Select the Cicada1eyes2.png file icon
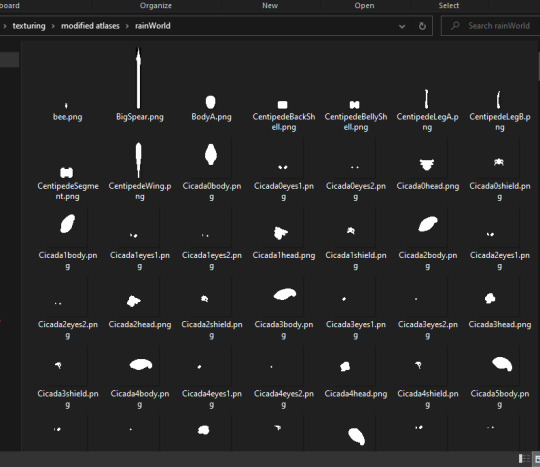540x467 pixels. click(205, 235)
